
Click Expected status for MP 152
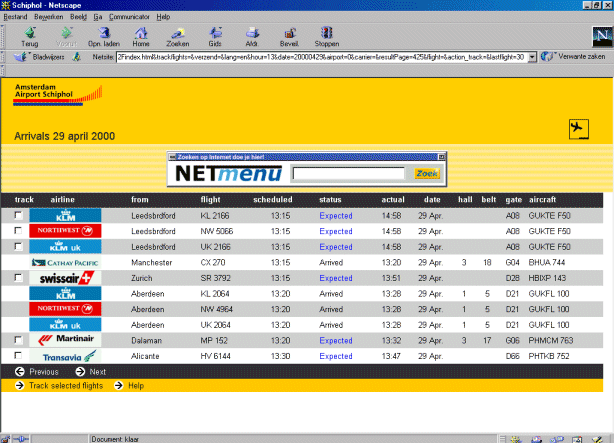click(336, 341)
